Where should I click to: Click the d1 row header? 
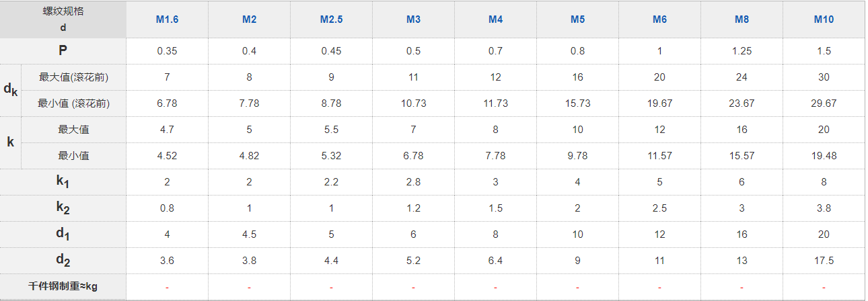pos(63,234)
